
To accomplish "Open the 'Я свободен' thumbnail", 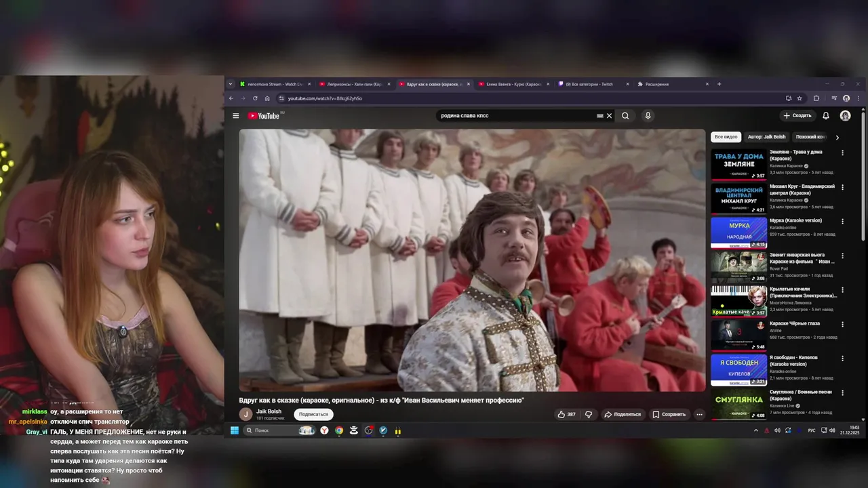I will [738, 369].
